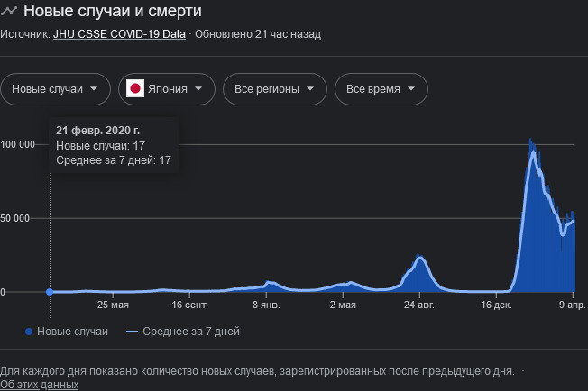Viewport: 588px width, 391px height.
Task: Expand the Все регионы dropdown
Action: [274, 89]
